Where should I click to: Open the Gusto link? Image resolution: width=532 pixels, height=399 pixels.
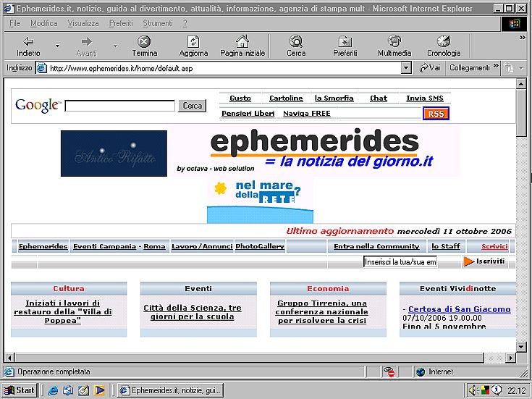tap(240, 98)
